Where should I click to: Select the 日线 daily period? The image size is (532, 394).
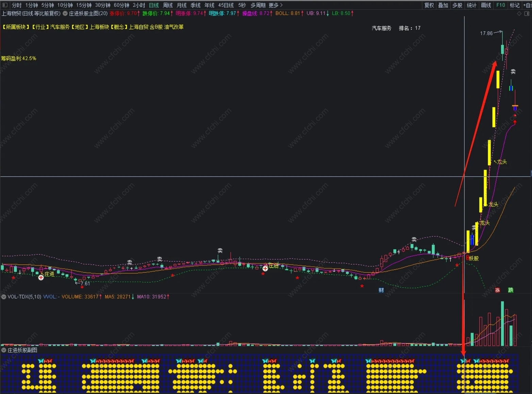[154, 5]
